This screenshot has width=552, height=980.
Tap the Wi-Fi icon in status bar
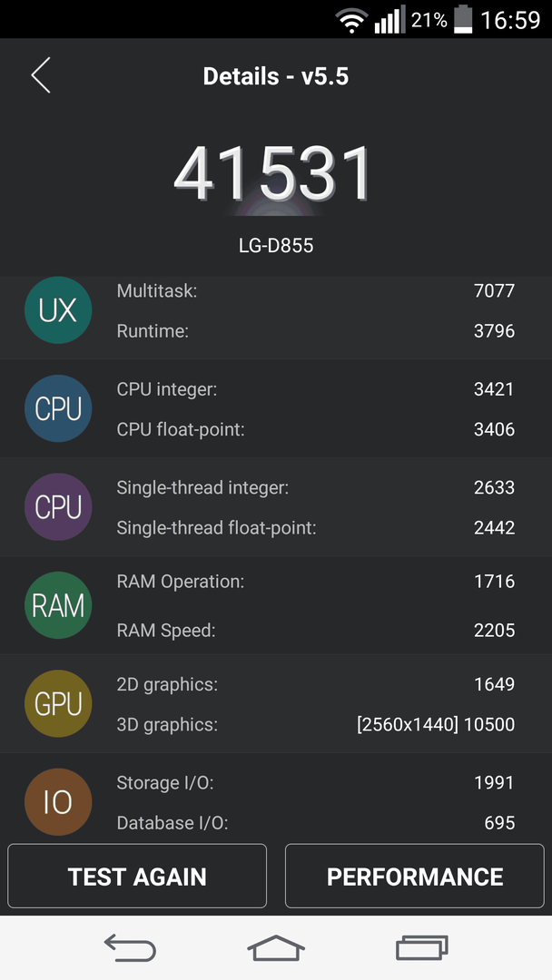point(352,20)
